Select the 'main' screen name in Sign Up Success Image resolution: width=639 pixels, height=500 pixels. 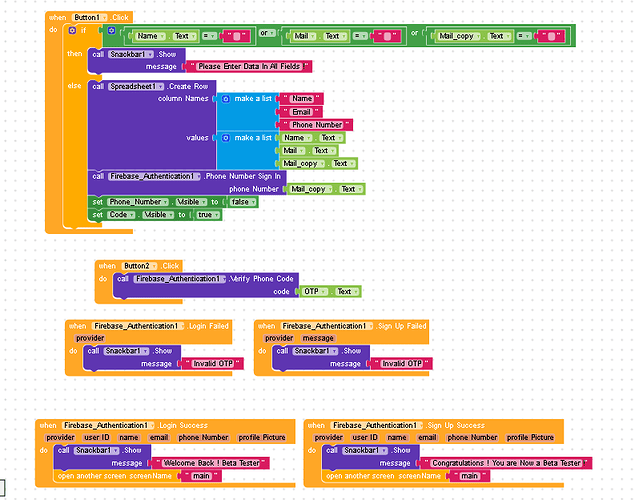469,476
